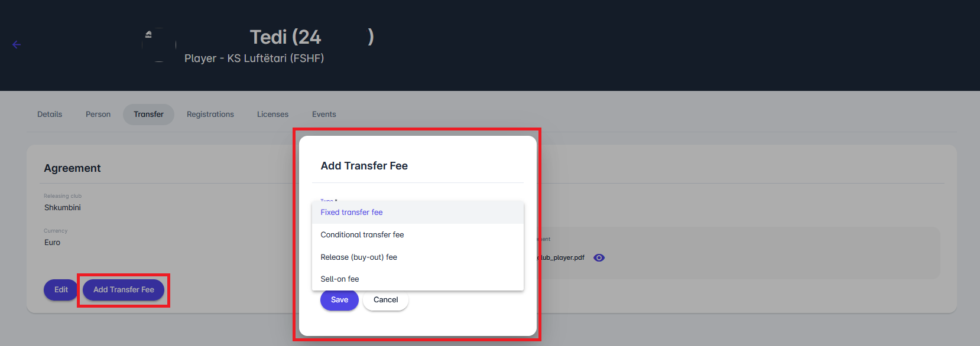Select the Transfer tab
This screenshot has width=980, height=346.
click(x=148, y=115)
